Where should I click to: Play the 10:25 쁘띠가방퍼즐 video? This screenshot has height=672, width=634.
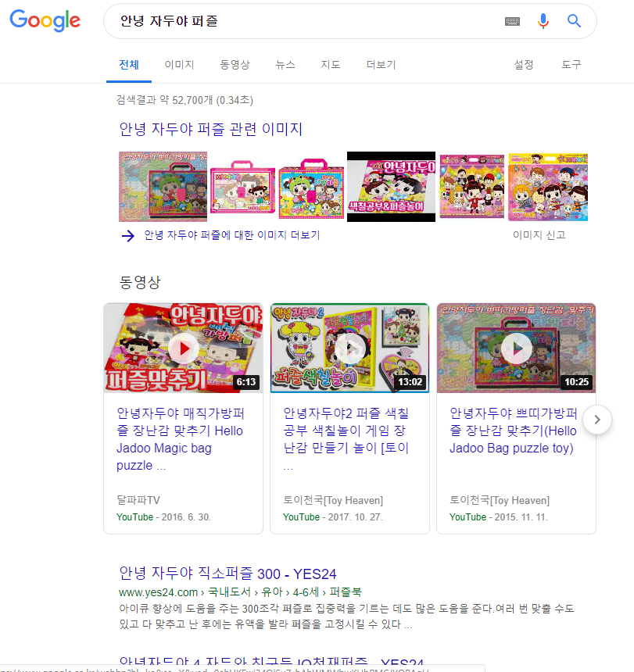516,348
